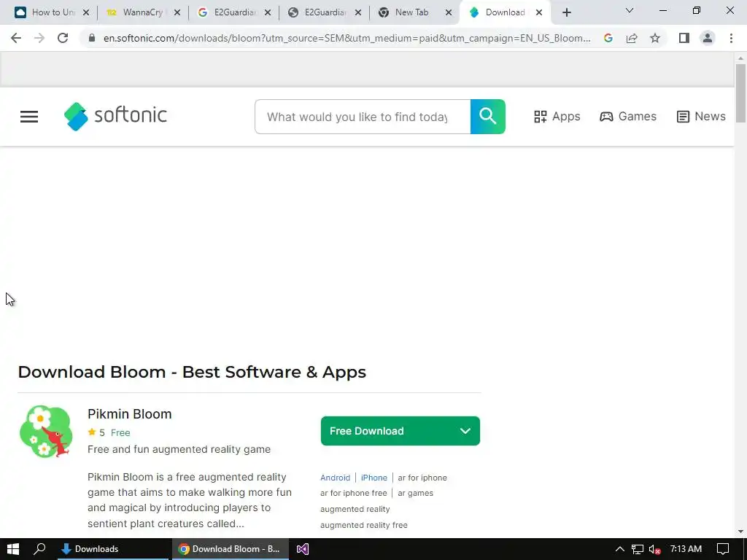Screen dimensions: 747x560
Task: Open the Apps section
Action: 557,117
